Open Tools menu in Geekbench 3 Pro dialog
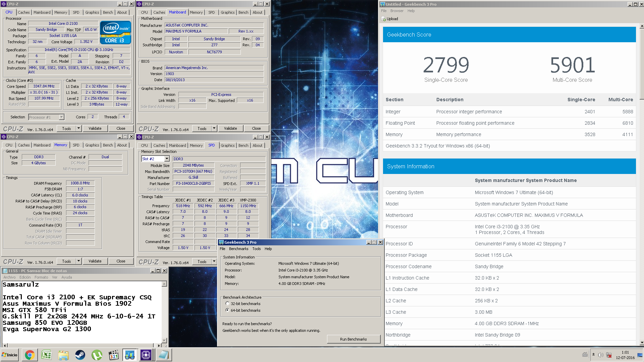644x362 pixels. point(256,249)
